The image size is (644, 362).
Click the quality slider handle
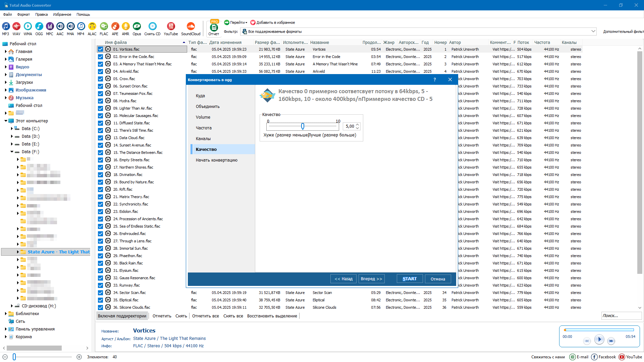point(303,126)
